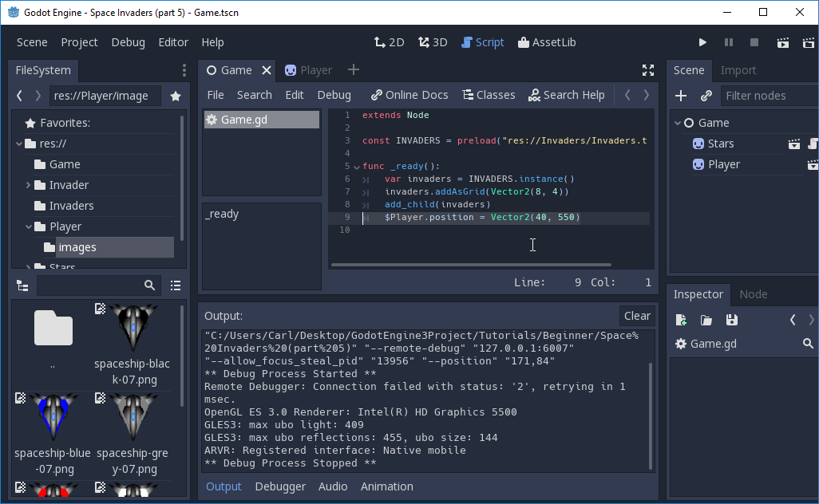This screenshot has height=504, width=819.
Task: Close the Game scene tab
Action: tap(267, 70)
